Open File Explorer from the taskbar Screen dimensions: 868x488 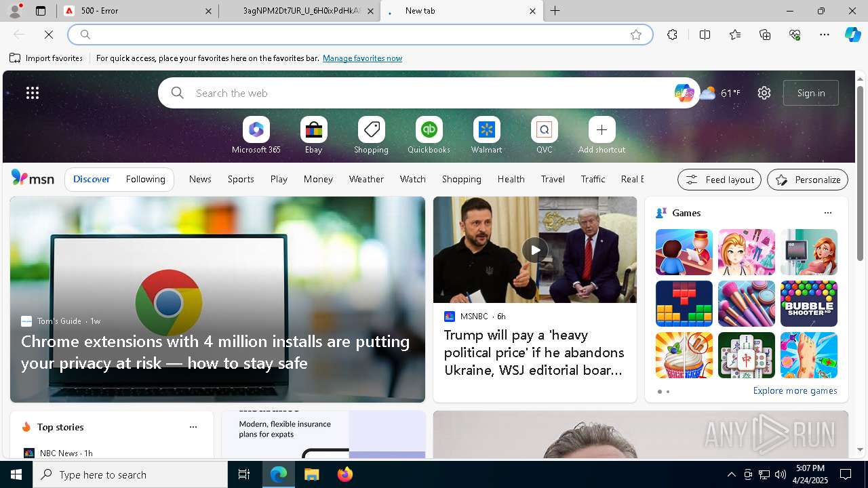coord(311,474)
